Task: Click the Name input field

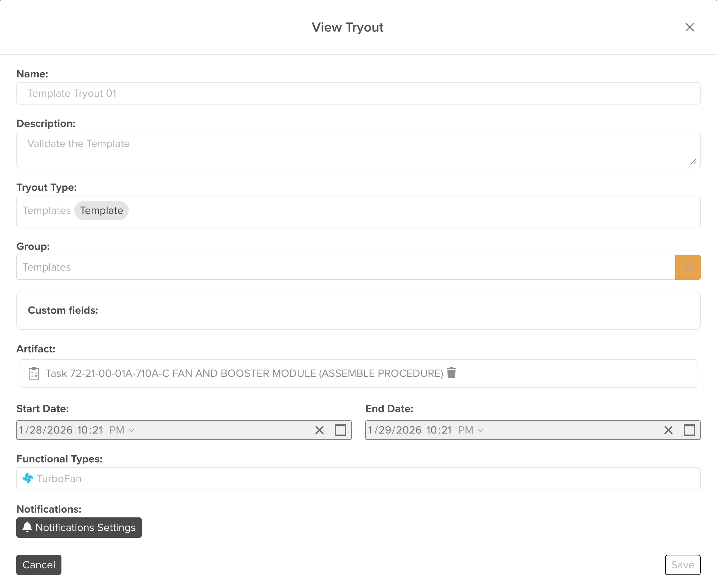Action: (358, 93)
